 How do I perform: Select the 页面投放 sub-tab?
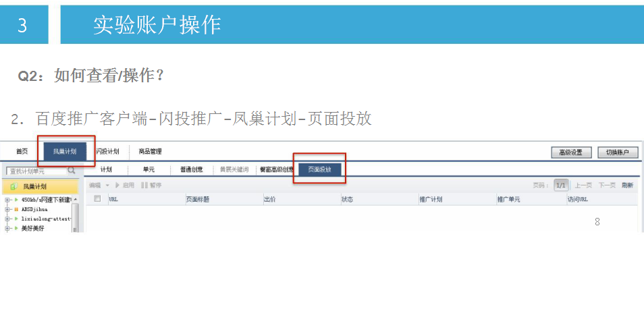coord(320,170)
